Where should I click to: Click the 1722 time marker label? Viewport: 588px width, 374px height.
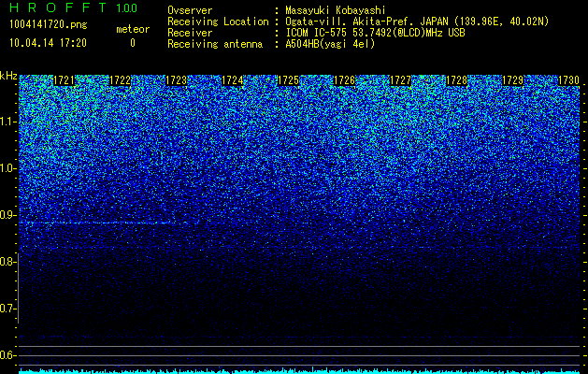(120, 80)
